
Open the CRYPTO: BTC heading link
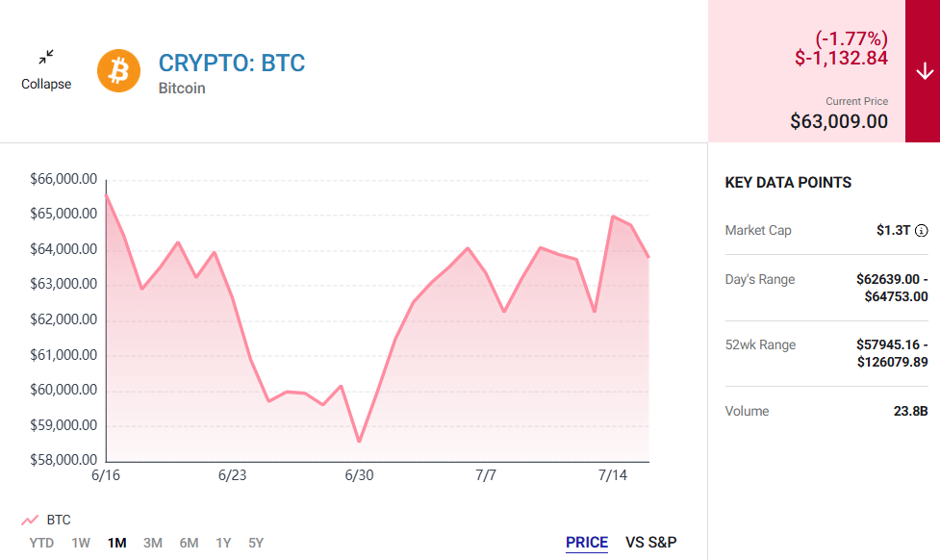[x=232, y=63]
